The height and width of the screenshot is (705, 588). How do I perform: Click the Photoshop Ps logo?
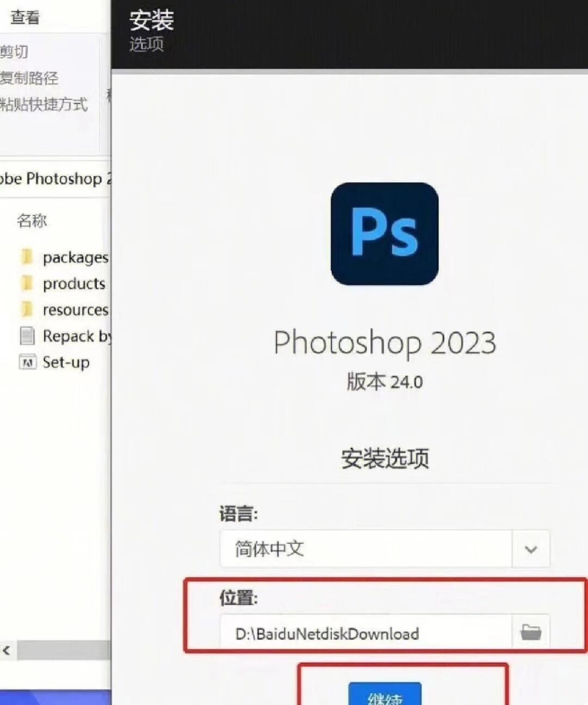pos(384,233)
